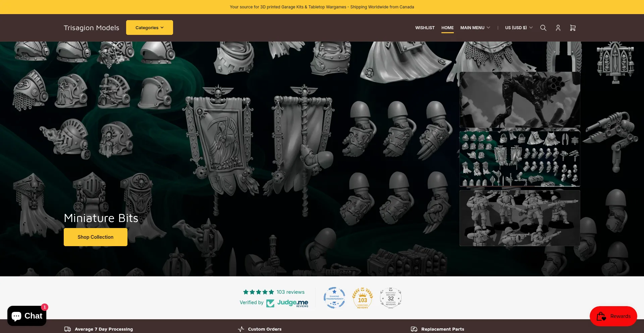Viewport: 644px width, 333px height.
Task: Click the Diamond Transparency badge
Action: (334, 298)
